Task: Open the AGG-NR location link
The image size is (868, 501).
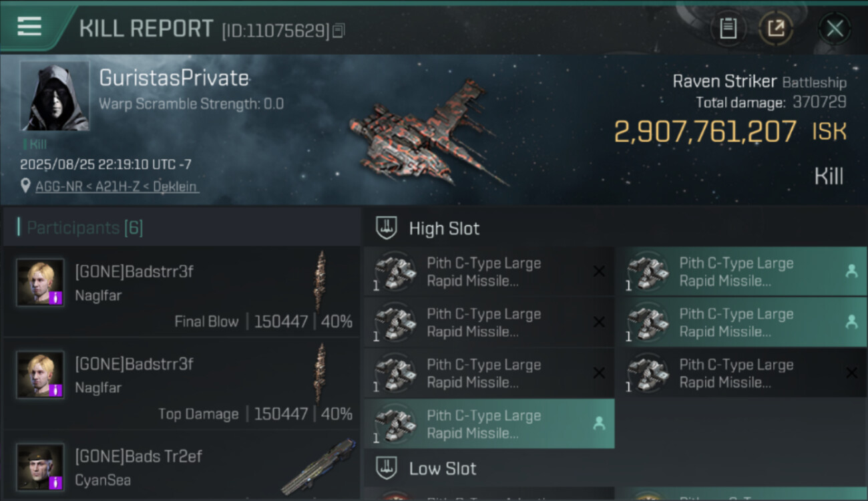Action: pyautogui.click(x=117, y=186)
